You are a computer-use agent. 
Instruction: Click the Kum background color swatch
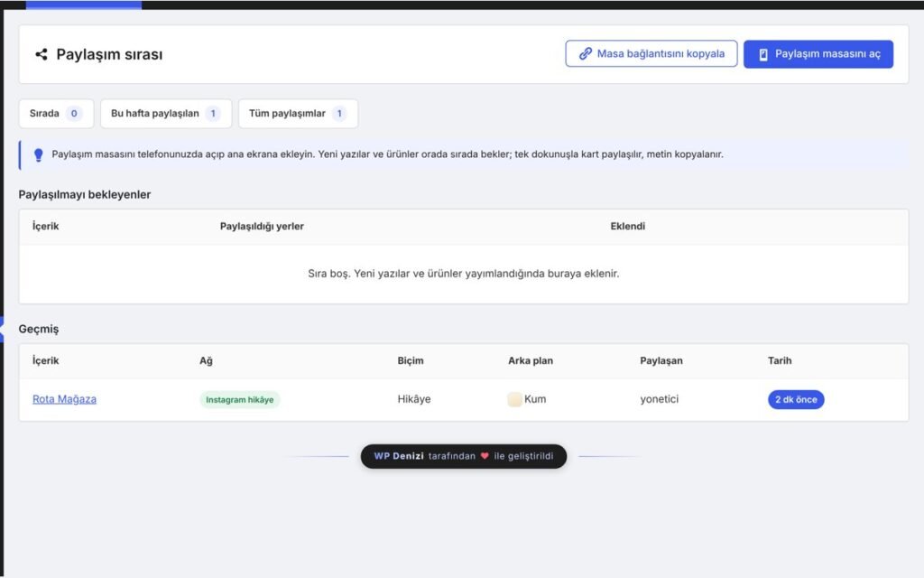click(514, 399)
